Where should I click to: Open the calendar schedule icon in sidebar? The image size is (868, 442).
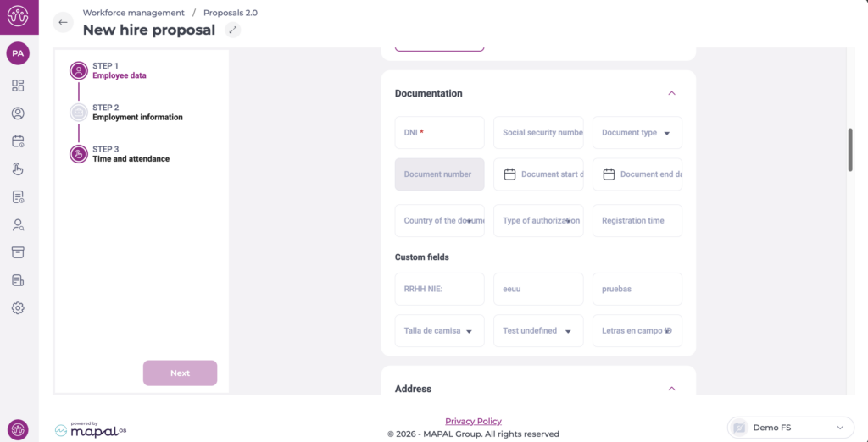[18, 141]
